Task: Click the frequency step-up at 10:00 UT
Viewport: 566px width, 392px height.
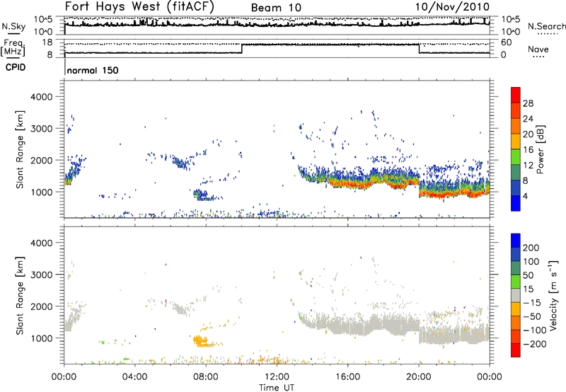Action: [x=242, y=49]
